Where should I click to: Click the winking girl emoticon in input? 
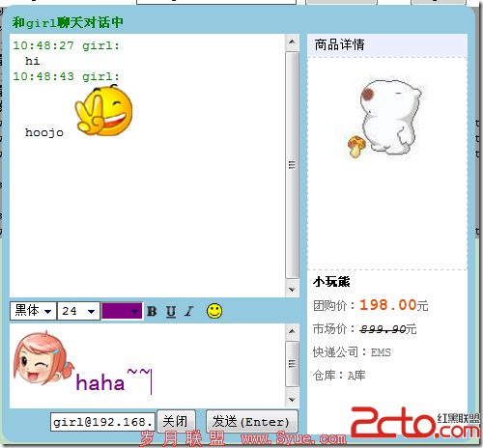43,357
